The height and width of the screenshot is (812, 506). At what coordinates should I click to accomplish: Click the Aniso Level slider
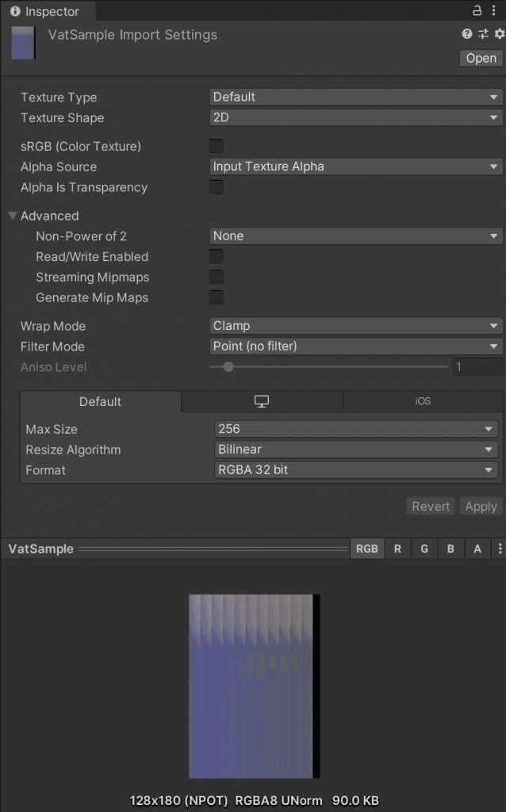328,367
